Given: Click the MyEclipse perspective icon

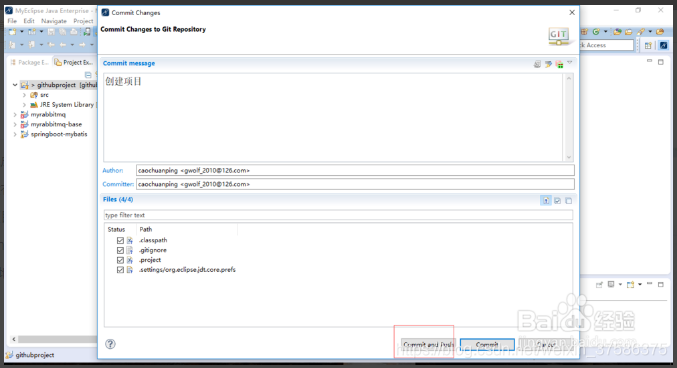Looking at the screenshot, I should click(664, 45).
